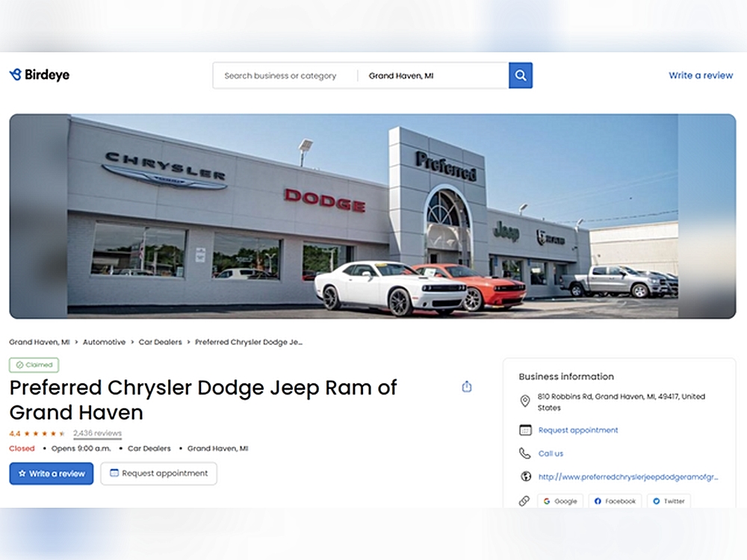747x560 pixels.
Task: Click the dealership banner photo
Action: [373, 217]
